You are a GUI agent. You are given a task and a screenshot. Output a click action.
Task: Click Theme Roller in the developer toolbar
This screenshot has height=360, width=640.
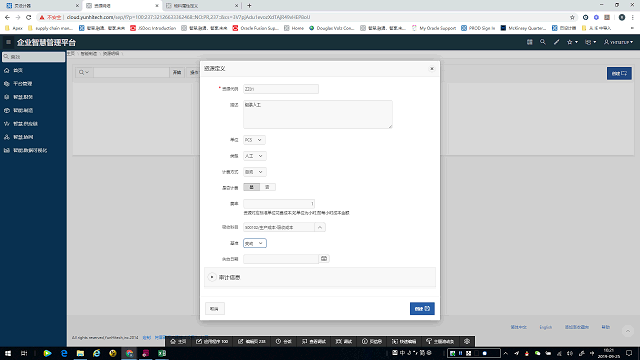pos(440,342)
